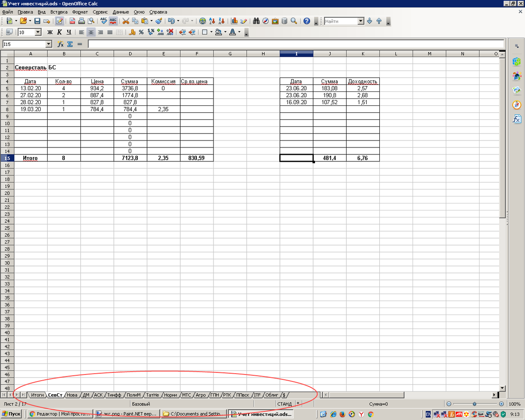Click the Format Paintbrush icon
Image resolution: width=525 pixels, height=420 pixels.
[x=159, y=21]
